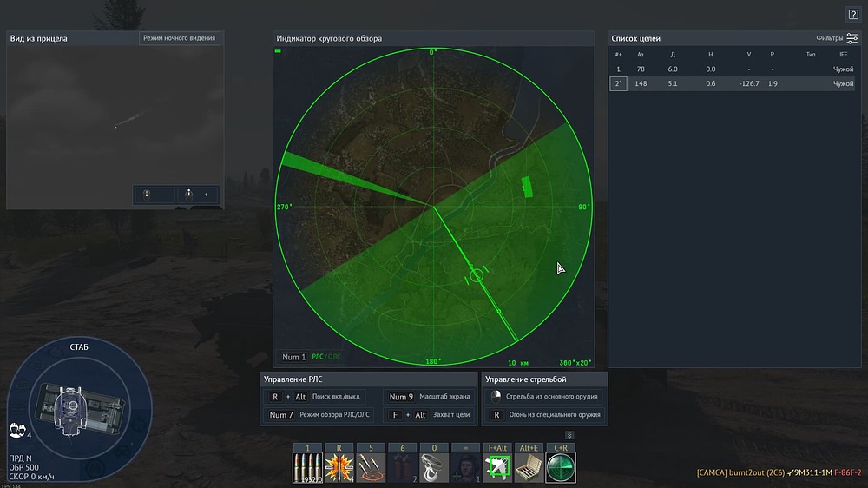
Task: Open the ammo crate icon
Action: pyautogui.click(x=529, y=467)
